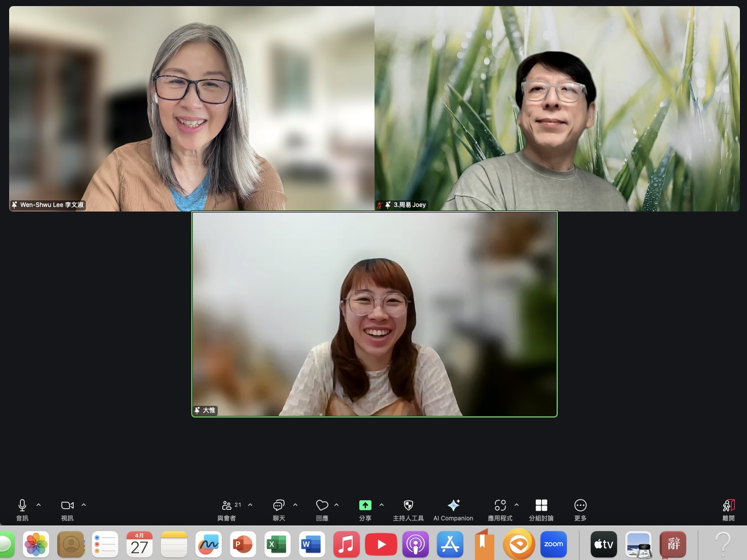Click Wen-Shwu Lee 李文淑 name label
Viewport: 747px width, 560px height.
[52, 205]
